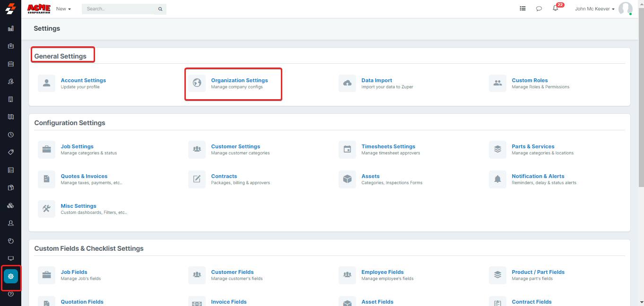Image resolution: width=644 pixels, height=306 pixels.
Task: Open the John Mc Keever user dropdown
Action: tap(595, 9)
